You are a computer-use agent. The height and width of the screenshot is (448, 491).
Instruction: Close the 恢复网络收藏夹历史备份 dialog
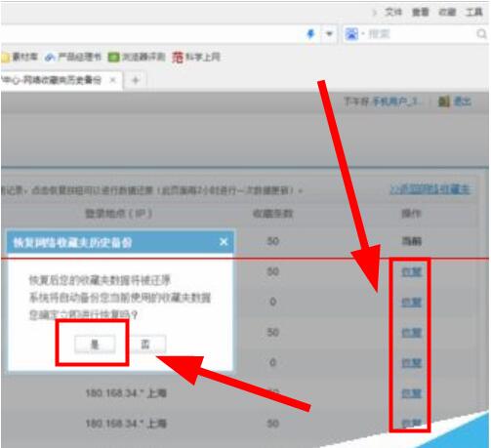pyautogui.click(x=224, y=242)
